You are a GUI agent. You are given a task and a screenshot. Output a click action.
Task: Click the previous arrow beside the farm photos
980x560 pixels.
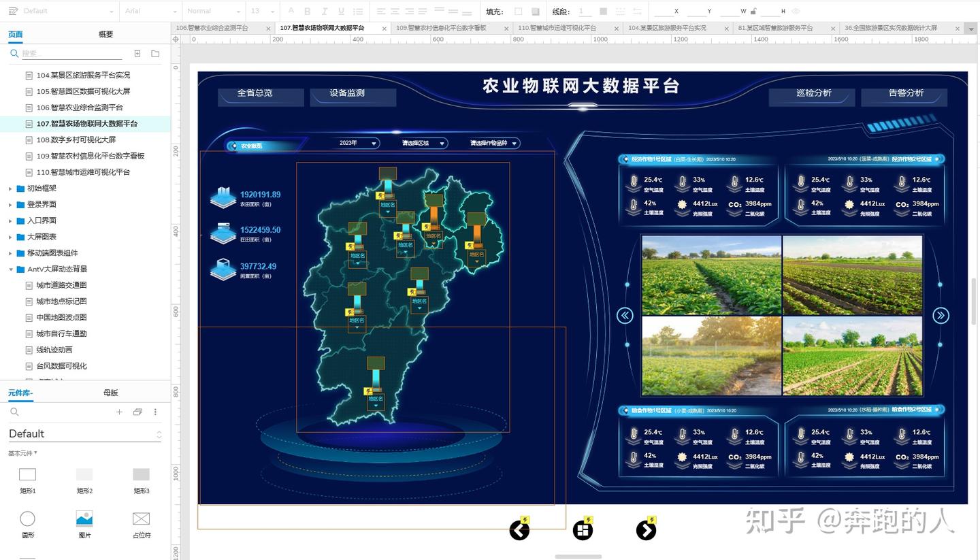[625, 315]
